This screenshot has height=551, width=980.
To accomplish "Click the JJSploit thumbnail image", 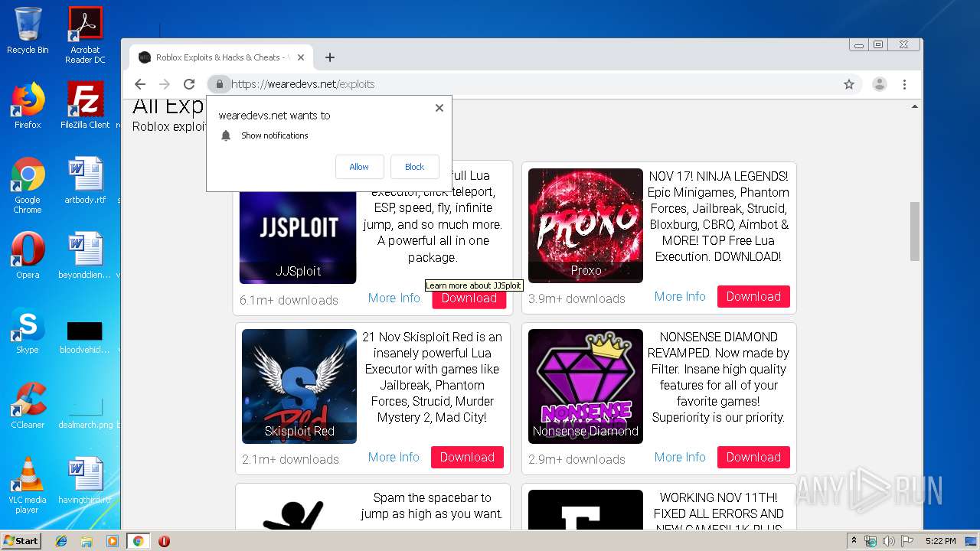I will (x=298, y=236).
